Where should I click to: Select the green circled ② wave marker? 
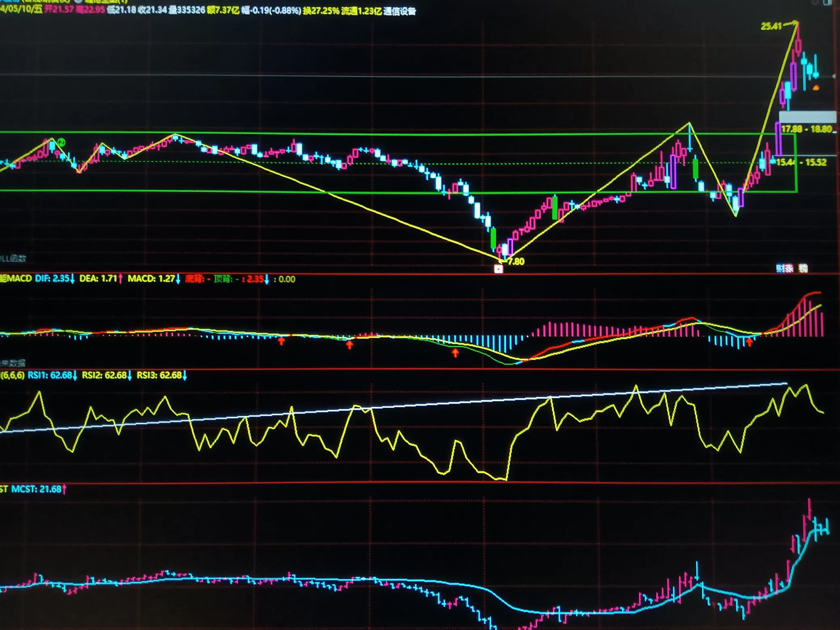tap(61, 142)
